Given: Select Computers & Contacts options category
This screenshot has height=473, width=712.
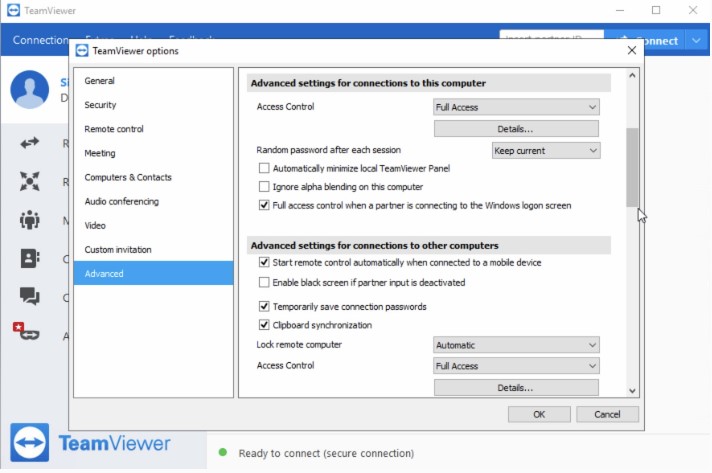Looking at the screenshot, I should click(153, 177).
